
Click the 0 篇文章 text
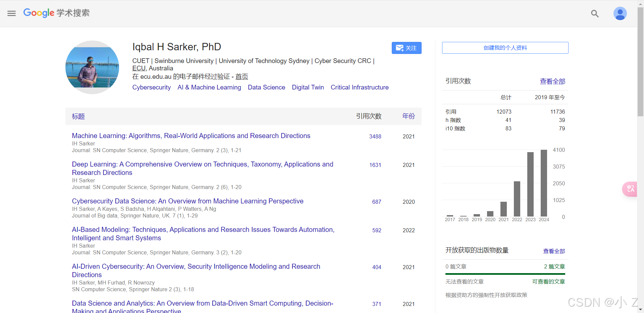pyautogui.click(x=456, y=266)
